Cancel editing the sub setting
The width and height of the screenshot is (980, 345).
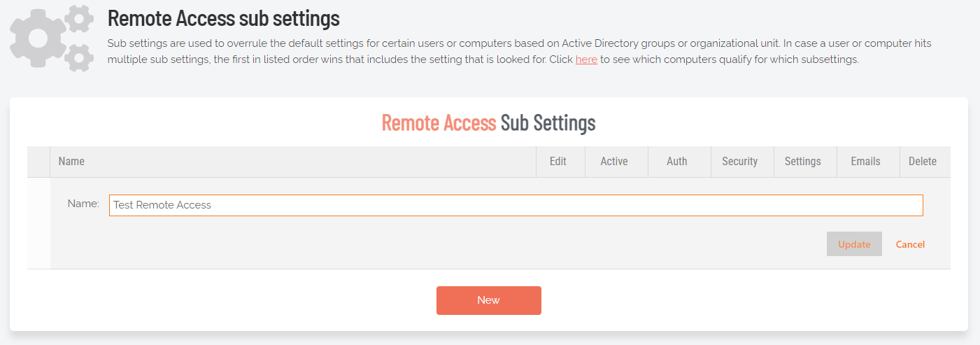coord(910,244)
